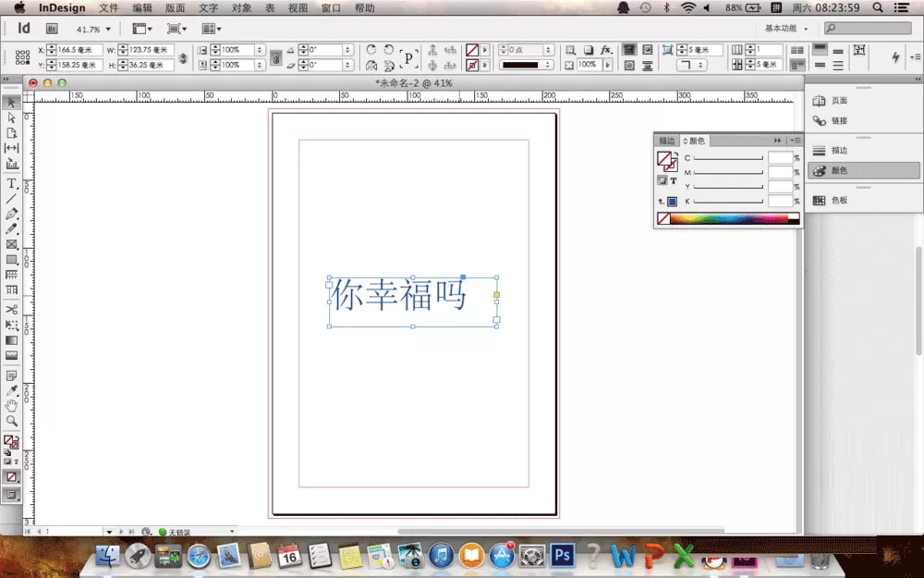Image resolution: width=924 pixels, height=578 pixels.
Task: Click the search field in the application bar
Action: point(868,28)
